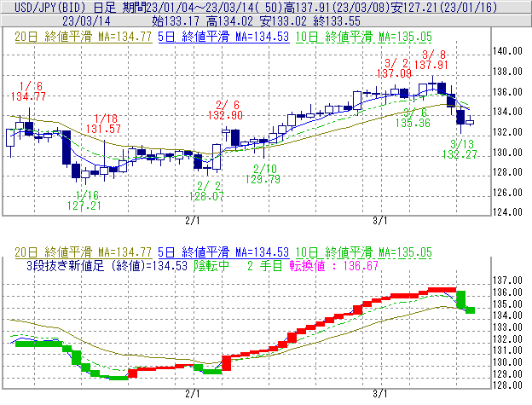Screen dimensions: 532x405
Task: Select the 2 手目 count text
Action: point(264,266)
